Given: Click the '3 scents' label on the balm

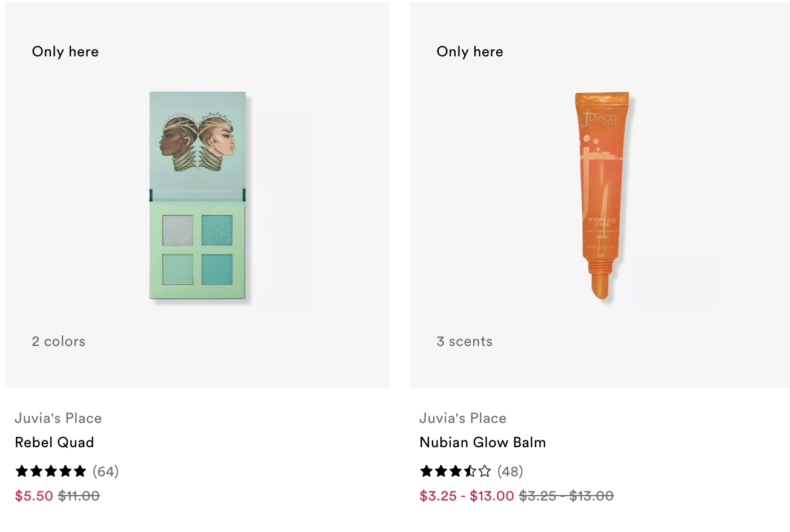Looking at the screenshot, I should (x=465, y=341).
